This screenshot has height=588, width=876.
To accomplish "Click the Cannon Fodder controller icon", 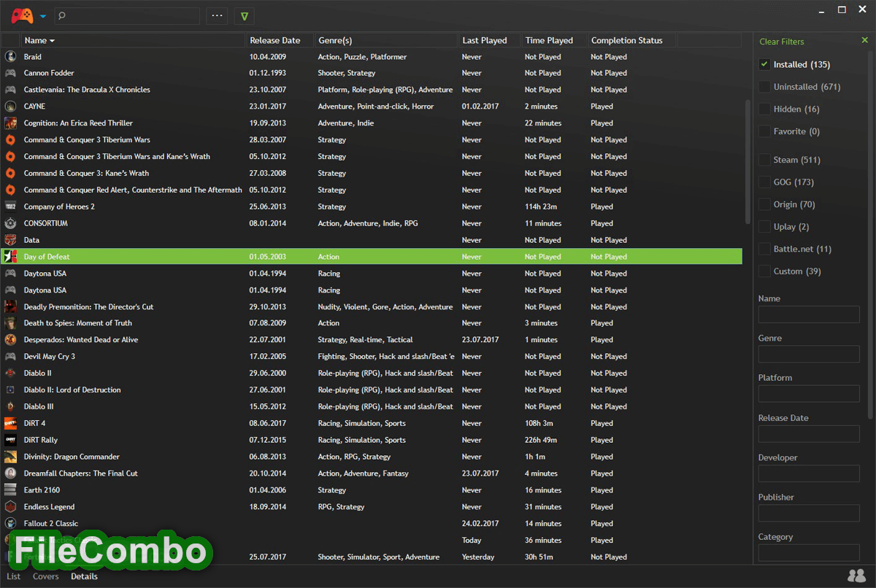I will pos(10,73).
